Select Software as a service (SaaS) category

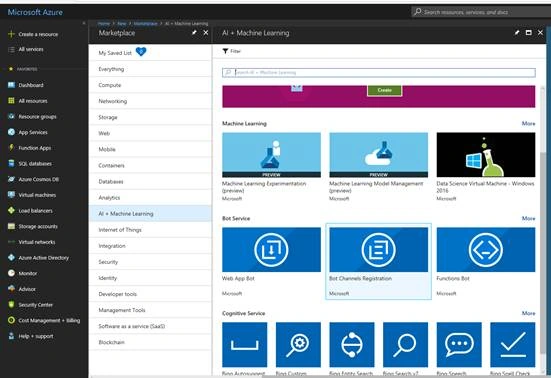150,326
